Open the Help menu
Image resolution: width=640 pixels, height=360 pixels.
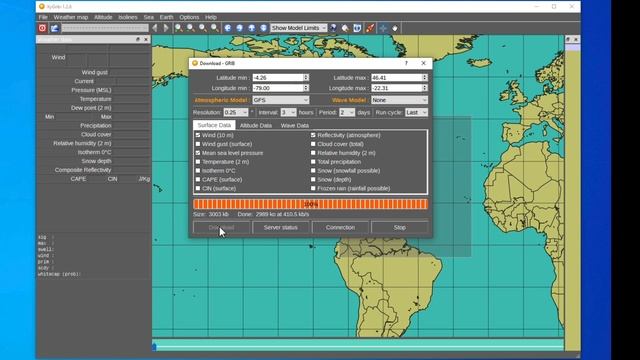coord(211,17)
